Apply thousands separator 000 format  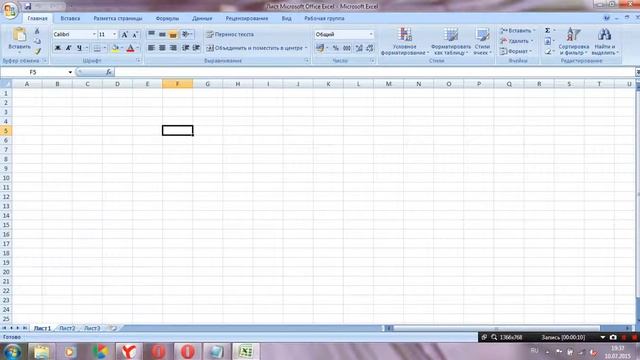pyautogui.click(x=347, y=48)
